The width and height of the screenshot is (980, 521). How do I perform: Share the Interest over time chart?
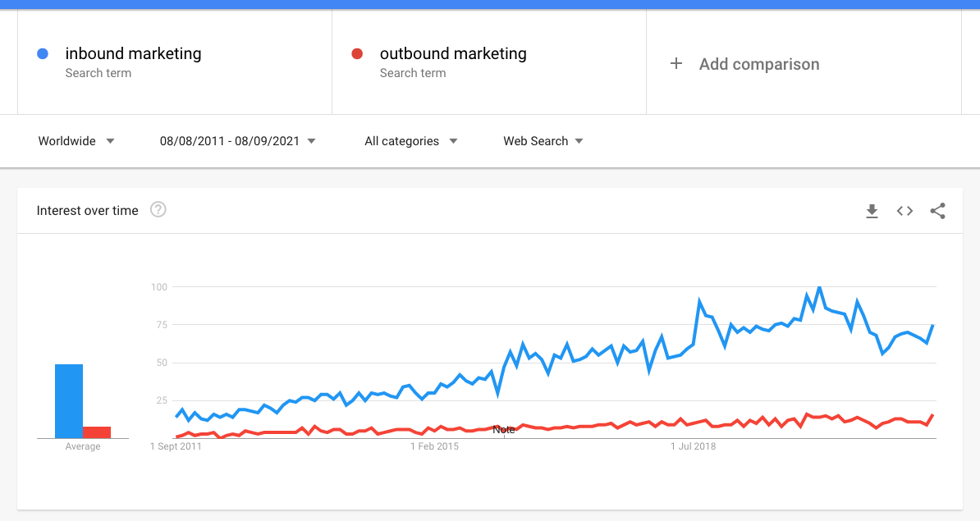937,211
